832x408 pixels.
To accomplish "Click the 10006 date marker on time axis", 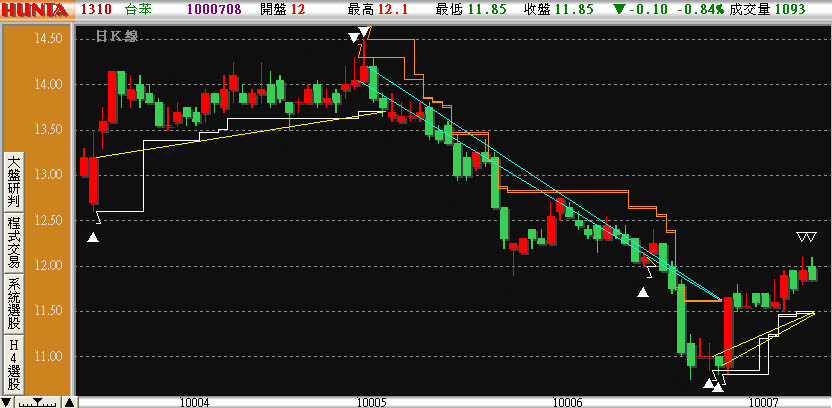I will pos(566,401).
